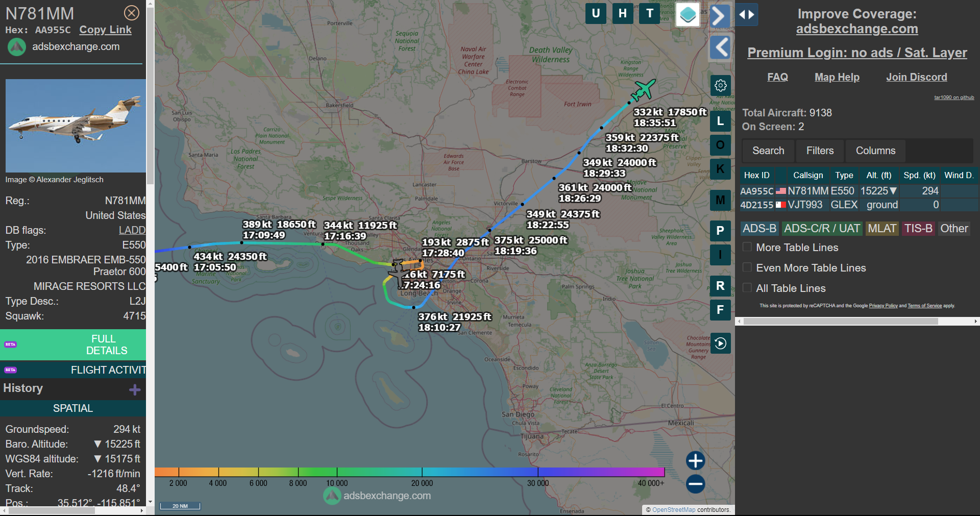980x516 pixels.
Task: Click the aircraft icon on the map
Action: [x=643, y=90]
